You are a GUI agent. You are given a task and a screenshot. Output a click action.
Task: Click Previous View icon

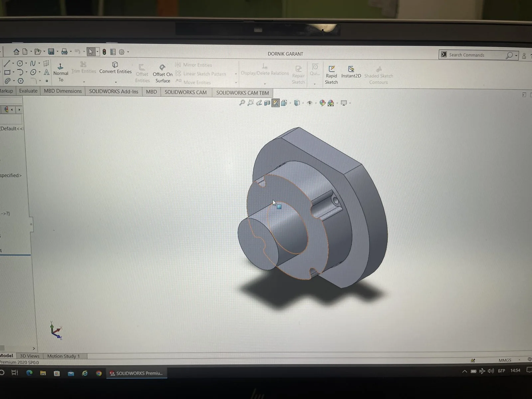tap(259, 103)
